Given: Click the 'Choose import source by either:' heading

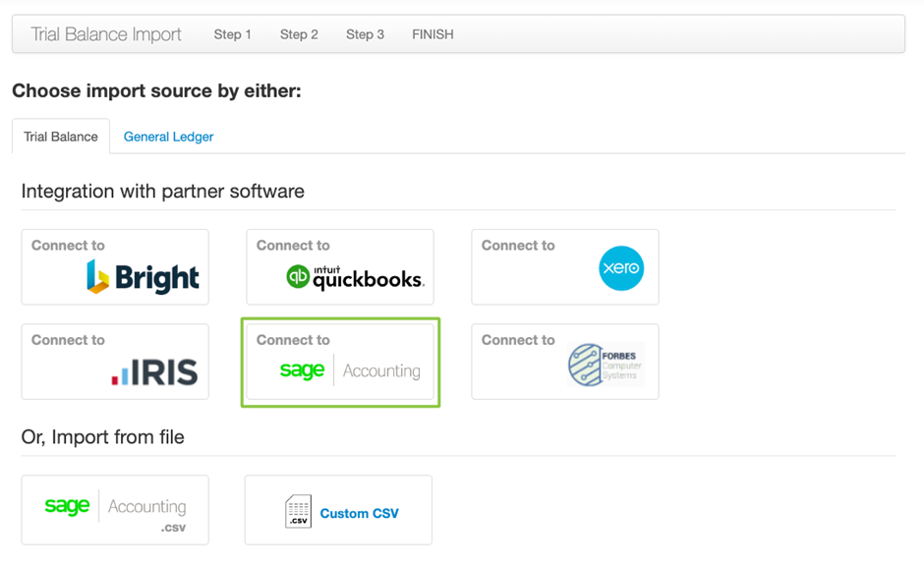Looking at the screenshot, I should coord(156,91).
